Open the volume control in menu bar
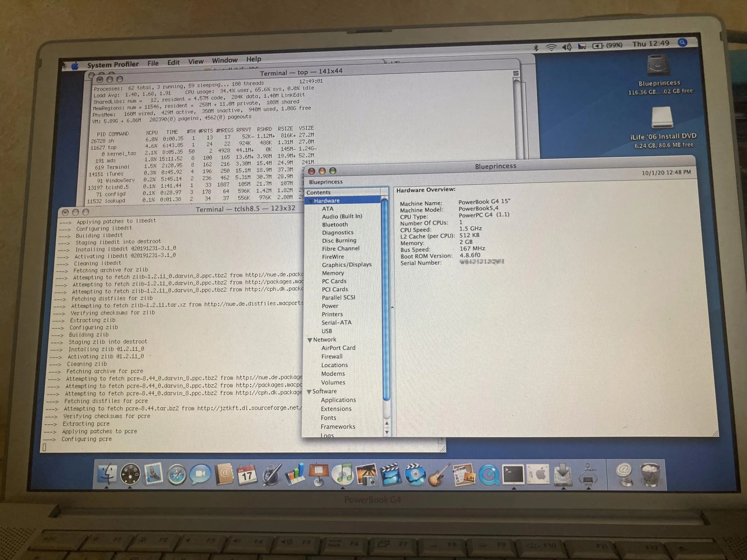 [x=566, y=47]
